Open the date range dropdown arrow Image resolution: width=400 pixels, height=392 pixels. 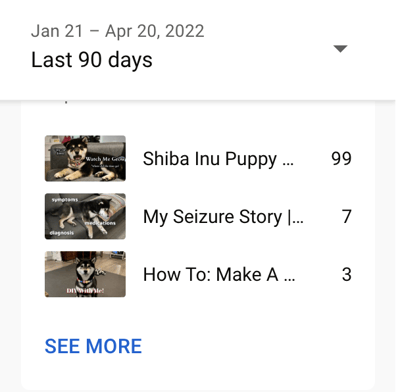coord(340,49)
